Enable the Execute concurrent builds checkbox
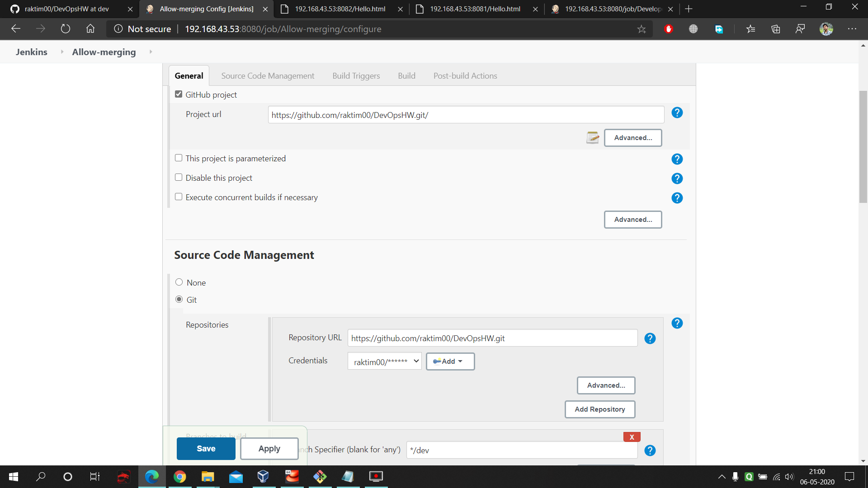The width and height of the screenshot is (868, 488). point(178,197)
